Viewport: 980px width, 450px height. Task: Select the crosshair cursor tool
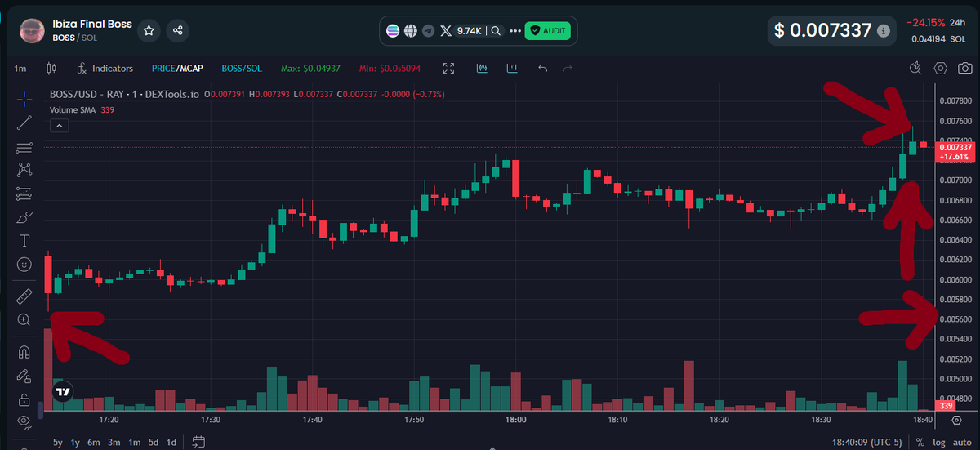pyautogui.click(x=24, y=98)
